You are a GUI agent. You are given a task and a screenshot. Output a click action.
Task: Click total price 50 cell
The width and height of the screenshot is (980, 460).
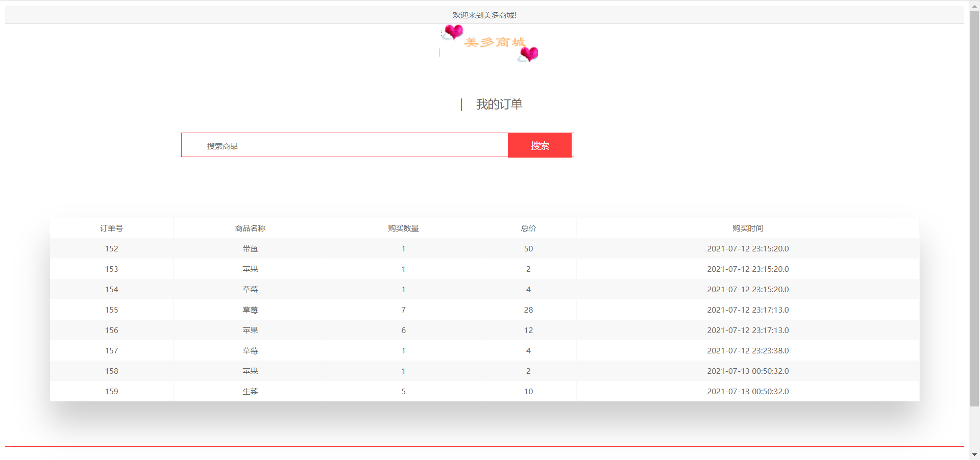click(x=528, y=248)
